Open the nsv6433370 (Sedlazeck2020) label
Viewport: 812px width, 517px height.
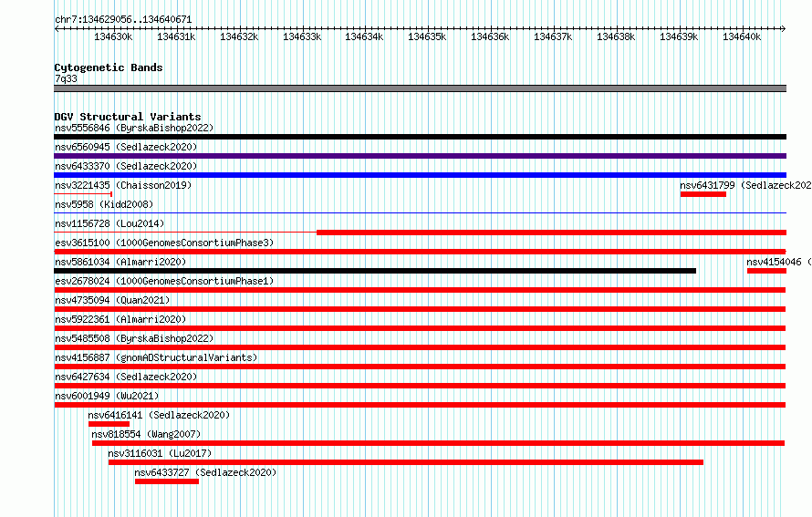tap(126, 166)
